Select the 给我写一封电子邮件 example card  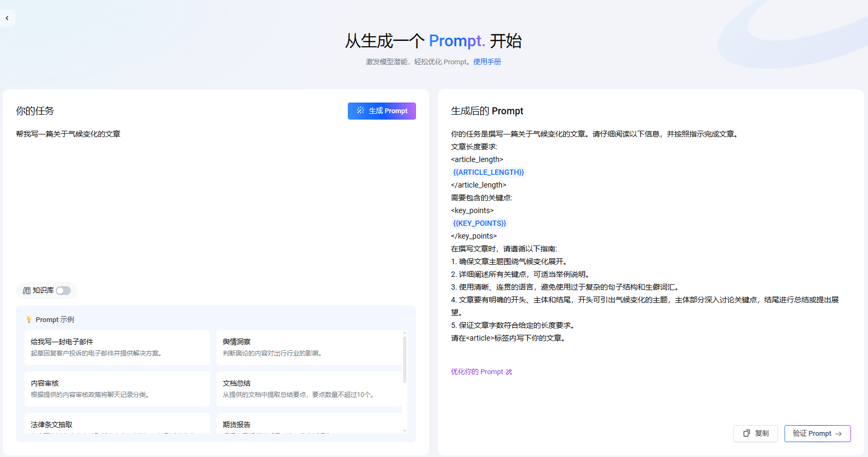(117, 347)
